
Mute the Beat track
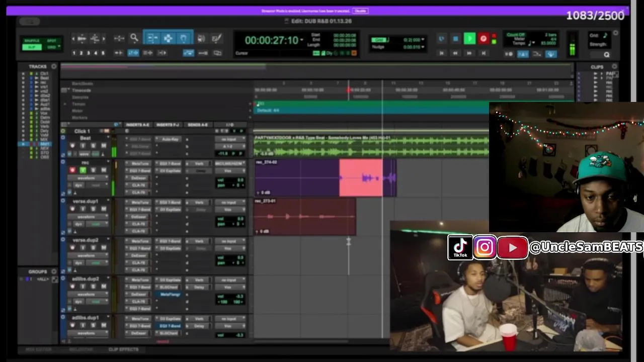pos(104,146)
